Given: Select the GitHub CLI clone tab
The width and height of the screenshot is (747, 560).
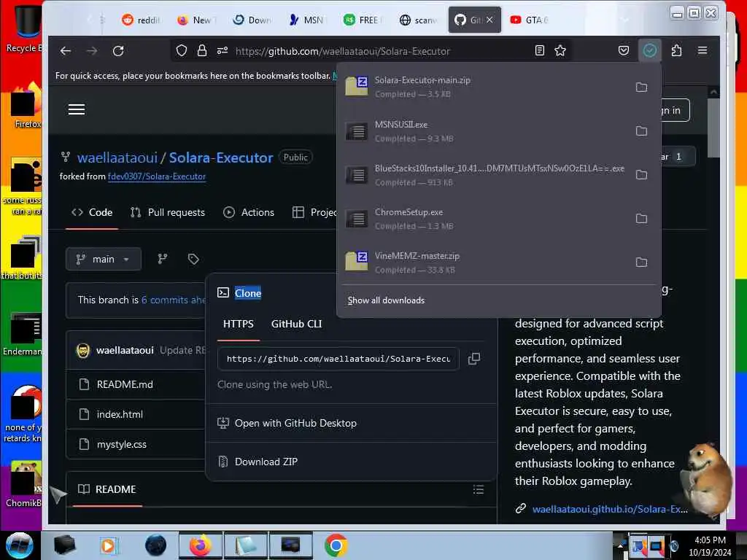Looking at the screenshot, I should [296, 324].
